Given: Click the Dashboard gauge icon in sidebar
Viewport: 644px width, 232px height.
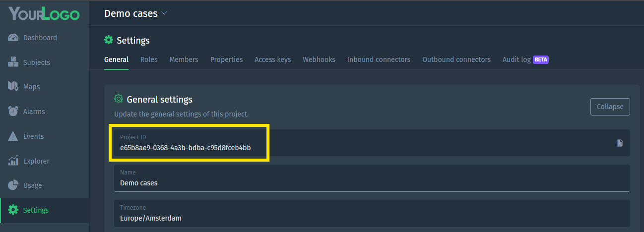Looking at the screenshot, I should pyautogui.click(x=13, y=38).
